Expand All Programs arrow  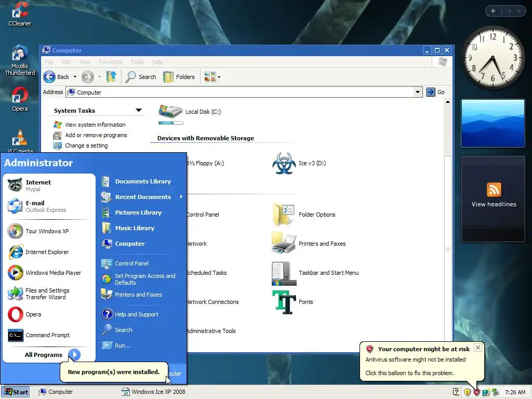[x=74, y=355]
